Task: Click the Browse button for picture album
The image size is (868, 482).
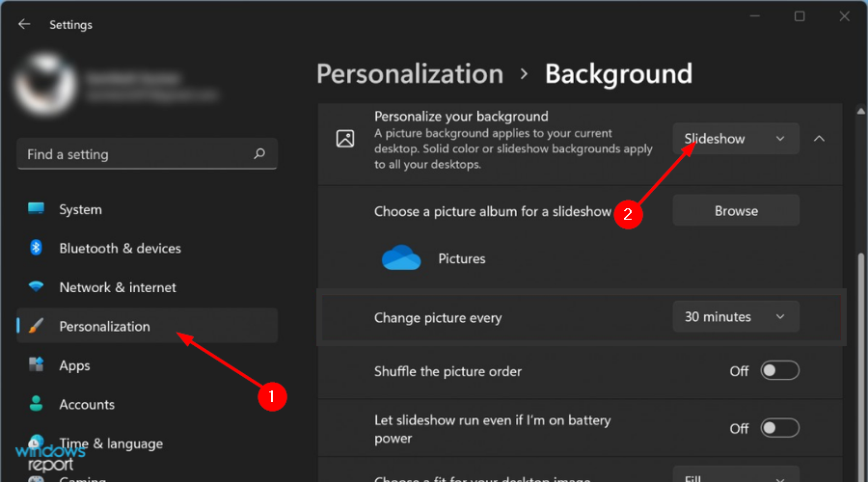Action: point(736,211)
